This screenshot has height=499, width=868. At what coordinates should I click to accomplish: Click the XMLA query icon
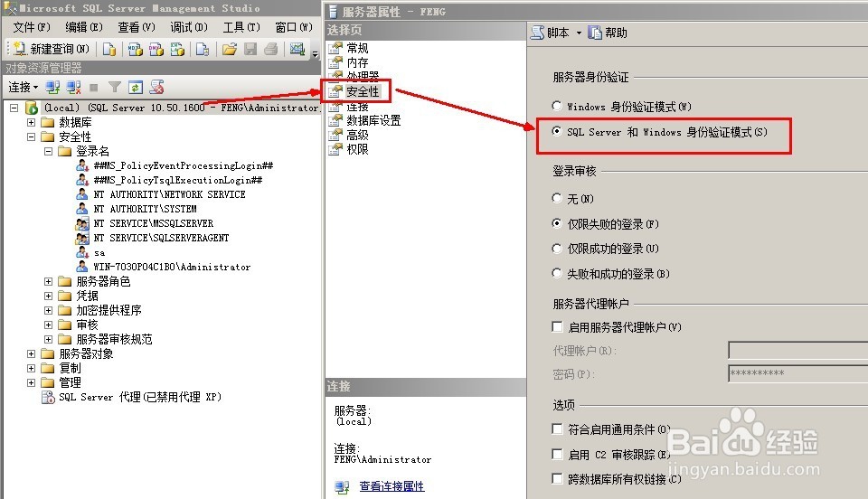click(x=177, y=49)
